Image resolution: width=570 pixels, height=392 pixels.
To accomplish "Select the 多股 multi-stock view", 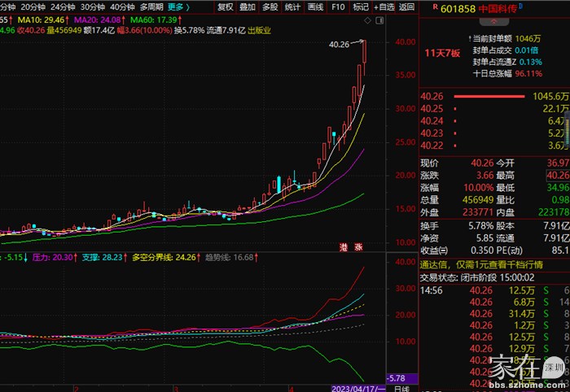I will [270, 7].
